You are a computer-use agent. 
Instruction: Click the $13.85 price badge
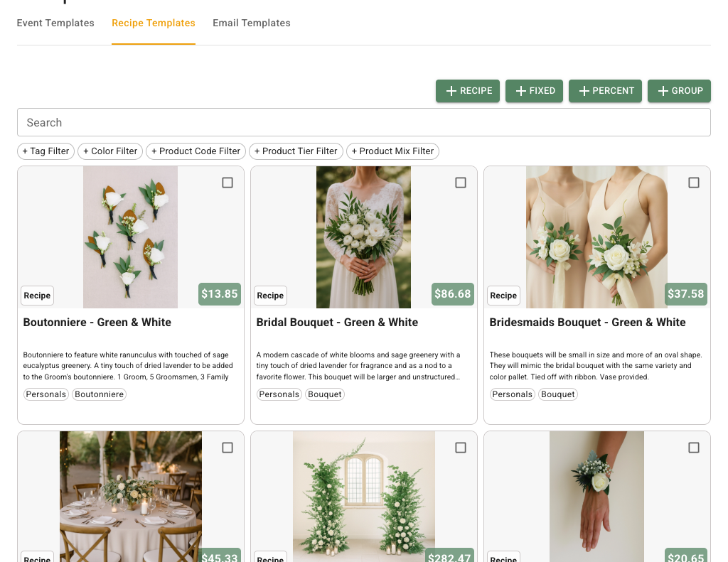click(220, 294)
